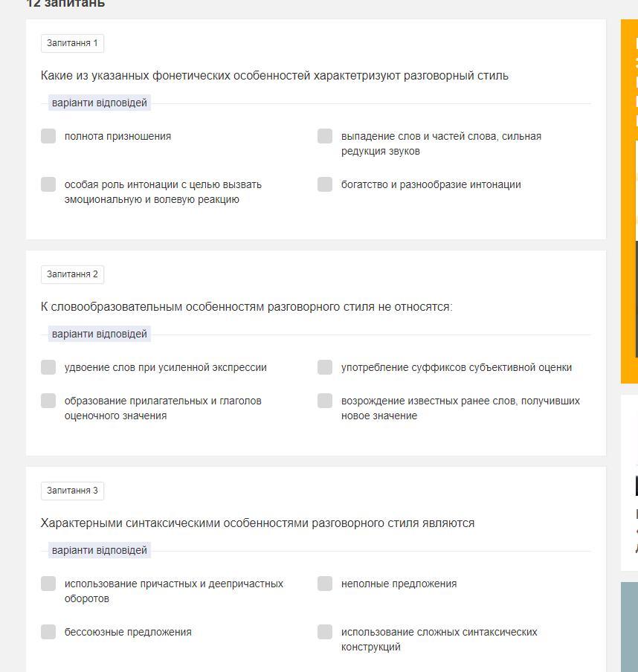Tick 'употребление суффиксов субъективной оценки' option
This screenshot has height=672, width=638.
coord(325,367)
